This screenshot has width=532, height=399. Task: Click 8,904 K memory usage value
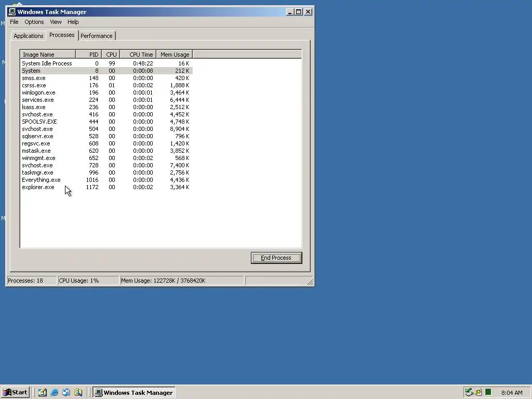pyautogui.click(x=179, y=129)
